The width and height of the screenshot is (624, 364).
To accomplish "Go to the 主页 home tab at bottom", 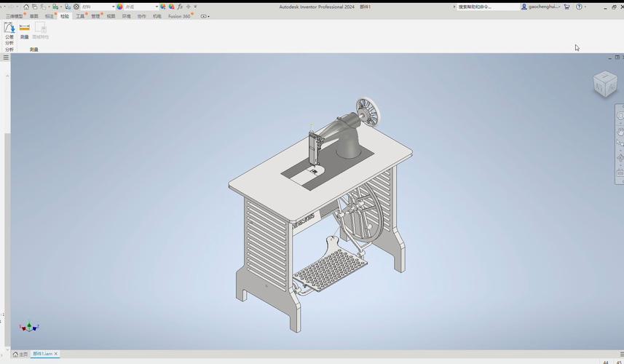I will click(x=20, y=354).
